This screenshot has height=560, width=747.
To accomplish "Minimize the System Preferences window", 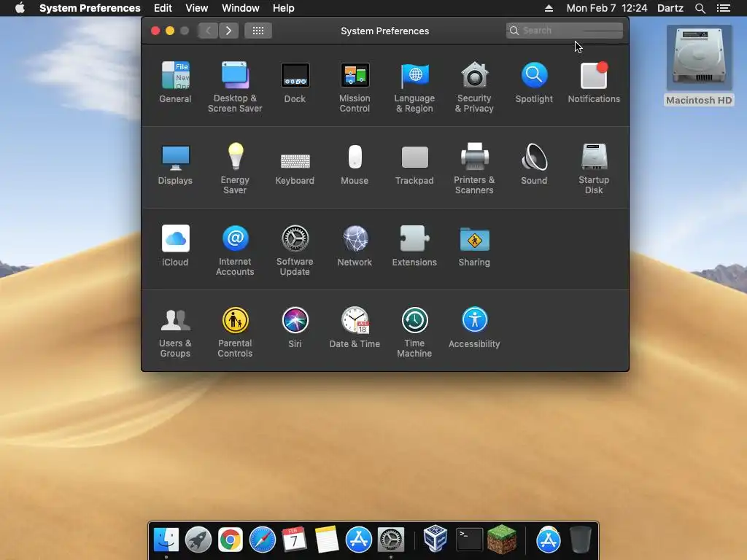I will pos(170,31).
